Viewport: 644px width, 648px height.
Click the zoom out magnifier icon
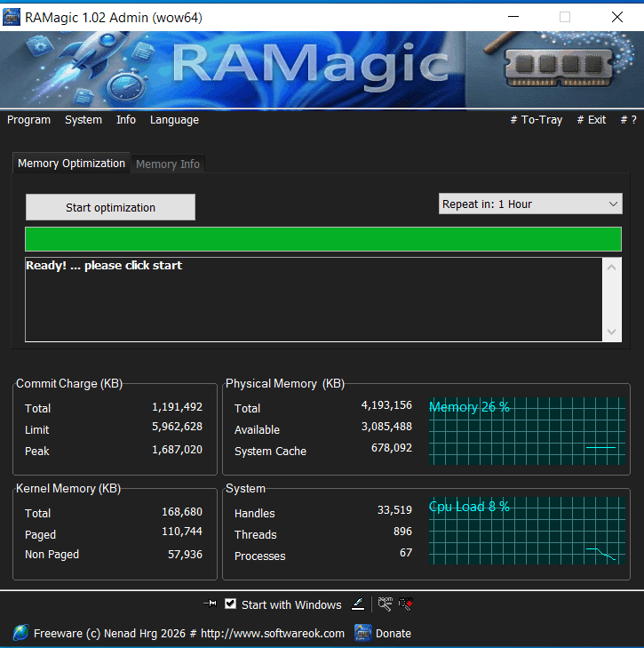point(385,604)
